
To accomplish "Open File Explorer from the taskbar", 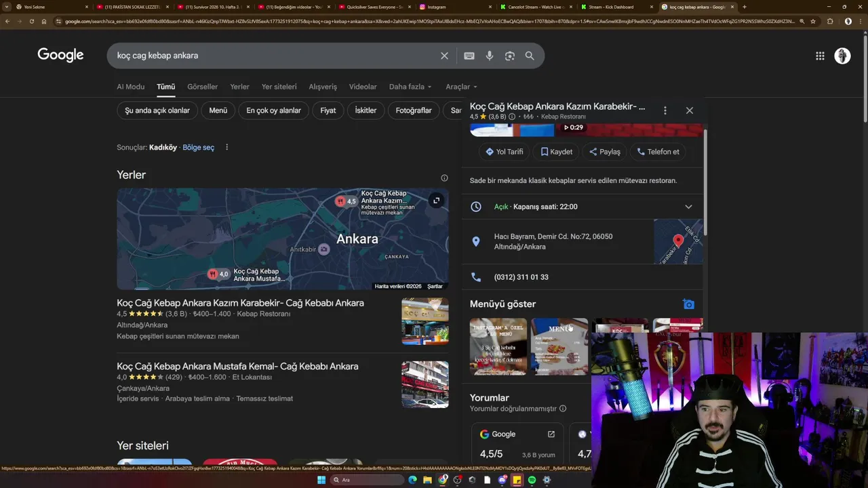I will 427,480.
